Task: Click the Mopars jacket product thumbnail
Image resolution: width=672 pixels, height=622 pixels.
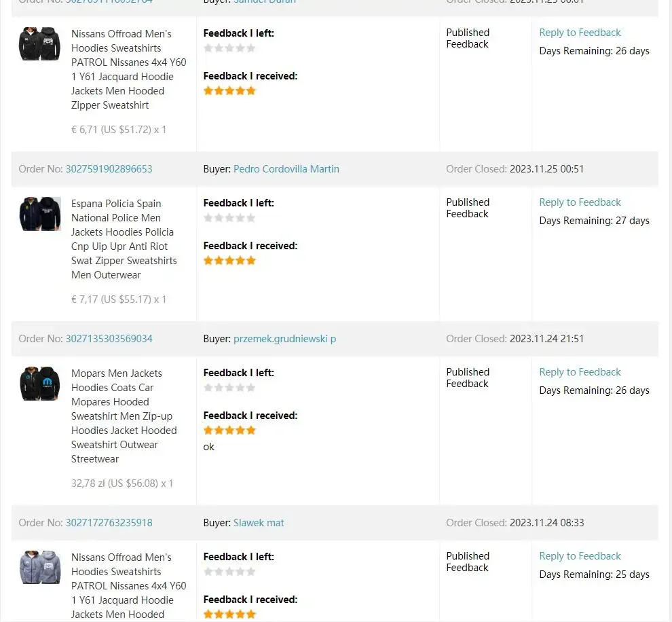Action: (x=40, y=384)
